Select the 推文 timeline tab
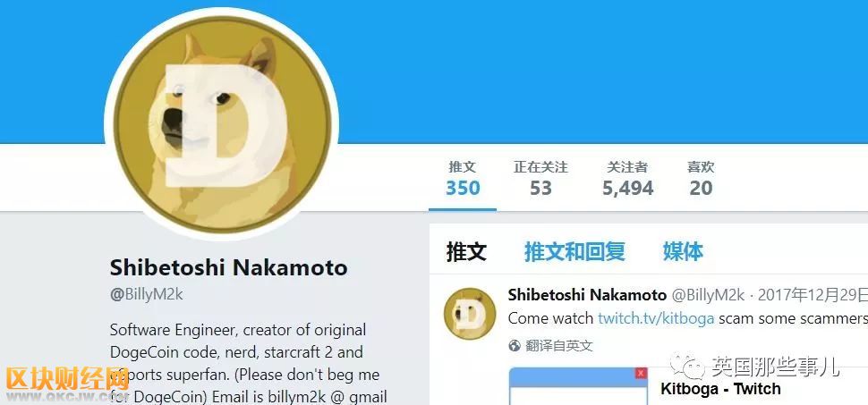The width and height of the screenshot is (868, 405). pyautogui.click(x=466, y=252)
